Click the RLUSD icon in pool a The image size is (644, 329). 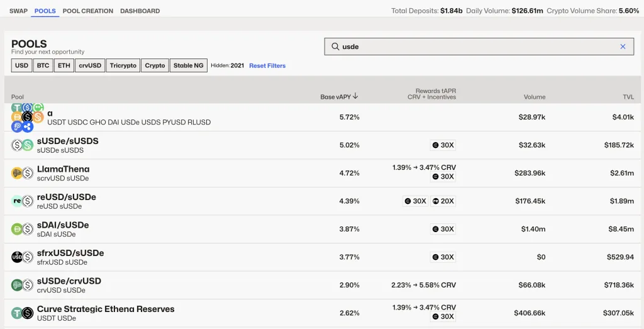tap(28, 126)
